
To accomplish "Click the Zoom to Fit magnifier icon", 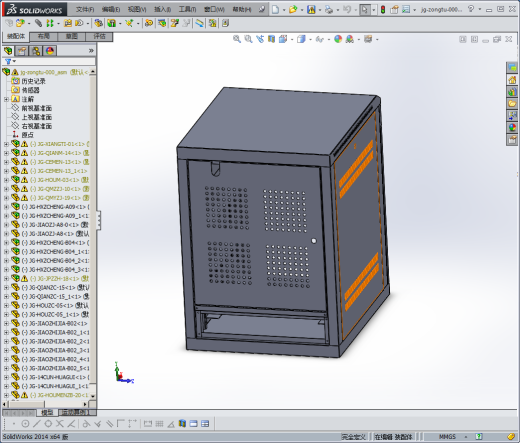I will pos(237,39).
